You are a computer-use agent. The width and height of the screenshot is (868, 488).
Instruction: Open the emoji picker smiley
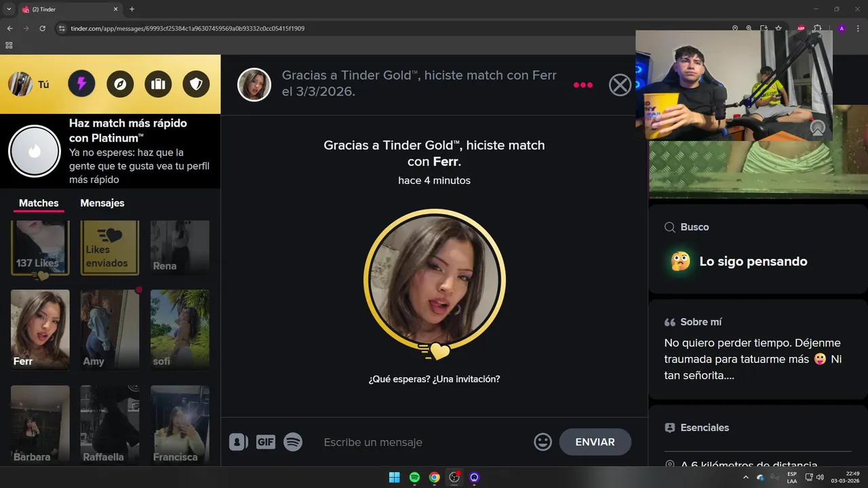pos(542,442)
